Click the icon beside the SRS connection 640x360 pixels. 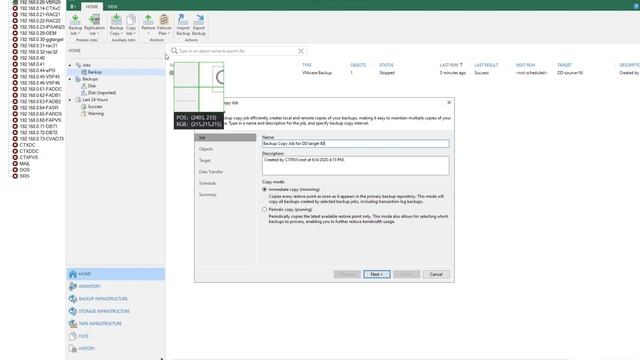click(x=15, y=176)
